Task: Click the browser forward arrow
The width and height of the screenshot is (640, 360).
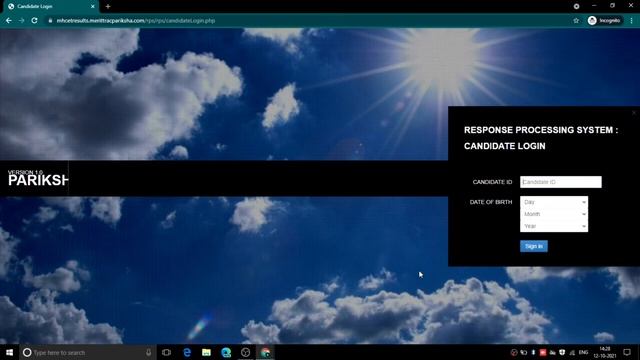Action: (22, 20)
